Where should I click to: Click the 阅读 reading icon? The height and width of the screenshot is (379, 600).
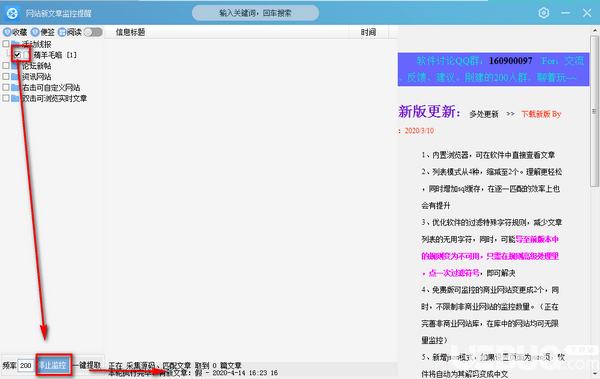point(62,32)
